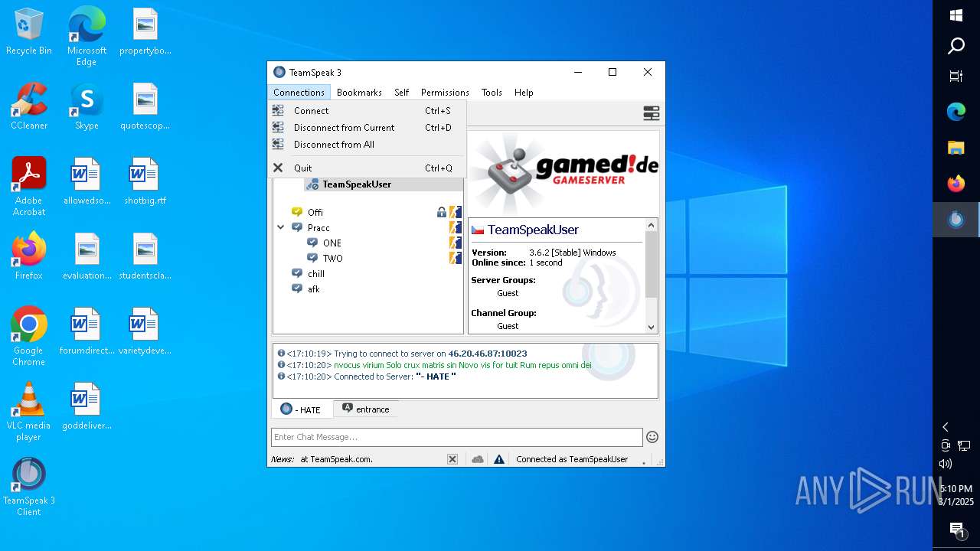This screenshot has height=551, width=980.
Task: Open Skype desktop shortcut
Action: (x=87, y=106)
